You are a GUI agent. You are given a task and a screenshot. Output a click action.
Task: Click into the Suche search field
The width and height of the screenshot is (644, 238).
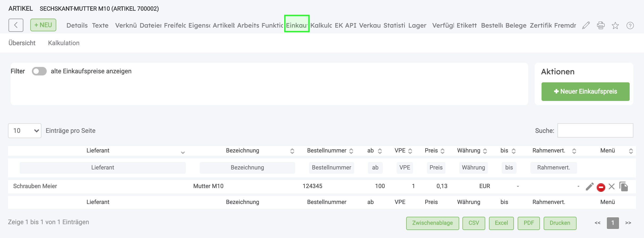[595, 131]
